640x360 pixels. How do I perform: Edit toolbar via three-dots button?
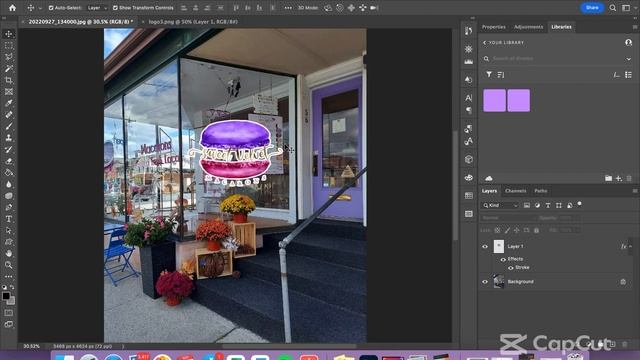(x=9, y=276)
